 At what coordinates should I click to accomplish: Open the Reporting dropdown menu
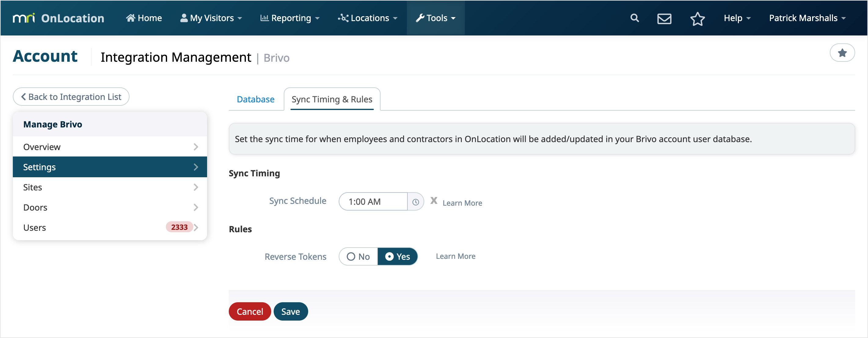[290, 18]
